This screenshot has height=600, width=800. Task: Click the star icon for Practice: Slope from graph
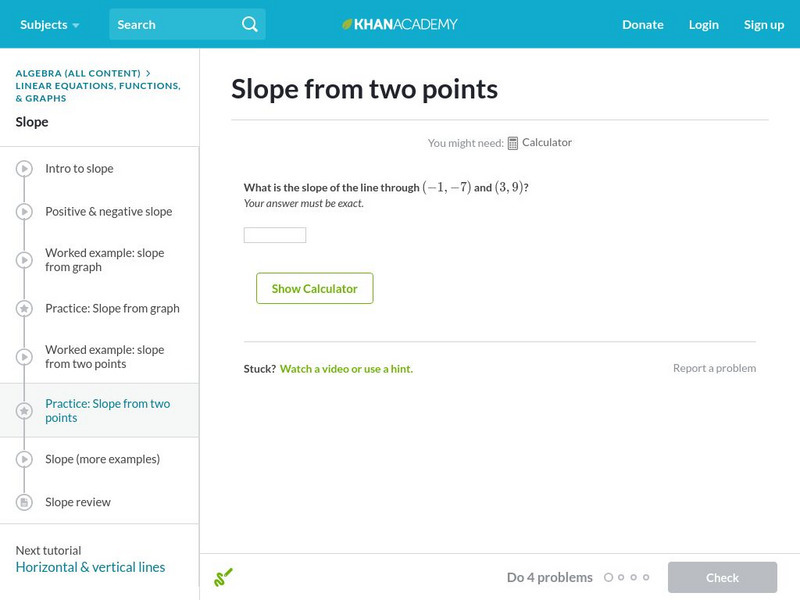tap(24, 309)
